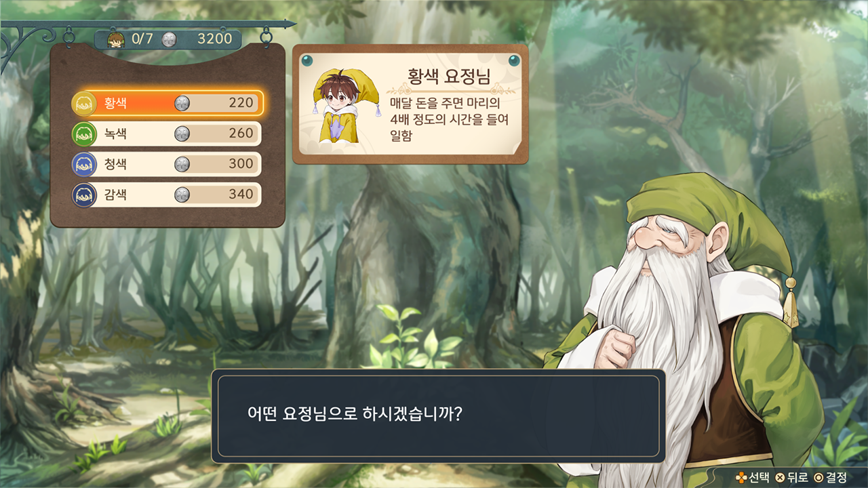Click the silver coin icon beside 3200
The width and height of the screenshot is (868, 488).
point(170,39)
